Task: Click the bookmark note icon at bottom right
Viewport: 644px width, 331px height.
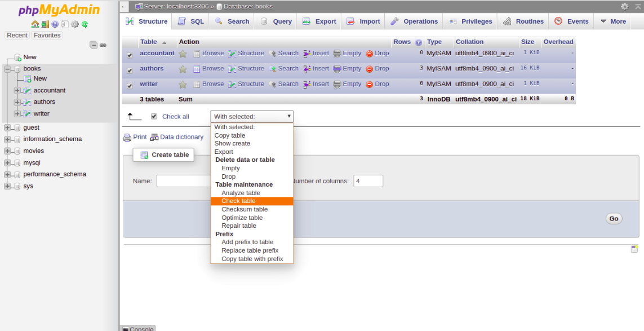Action: (634, 249)
